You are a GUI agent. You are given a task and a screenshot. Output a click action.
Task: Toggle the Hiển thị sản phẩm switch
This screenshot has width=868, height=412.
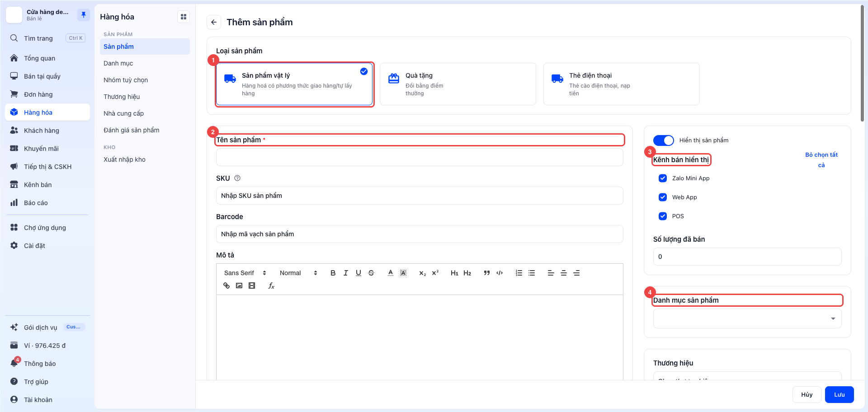663,140
